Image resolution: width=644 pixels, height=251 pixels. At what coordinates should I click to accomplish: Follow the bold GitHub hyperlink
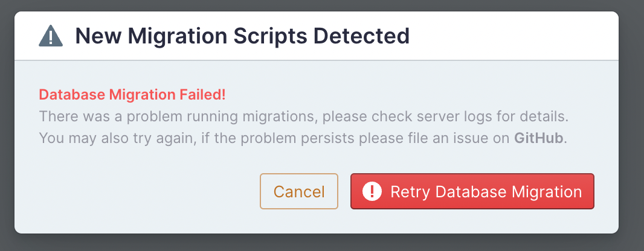538,139
